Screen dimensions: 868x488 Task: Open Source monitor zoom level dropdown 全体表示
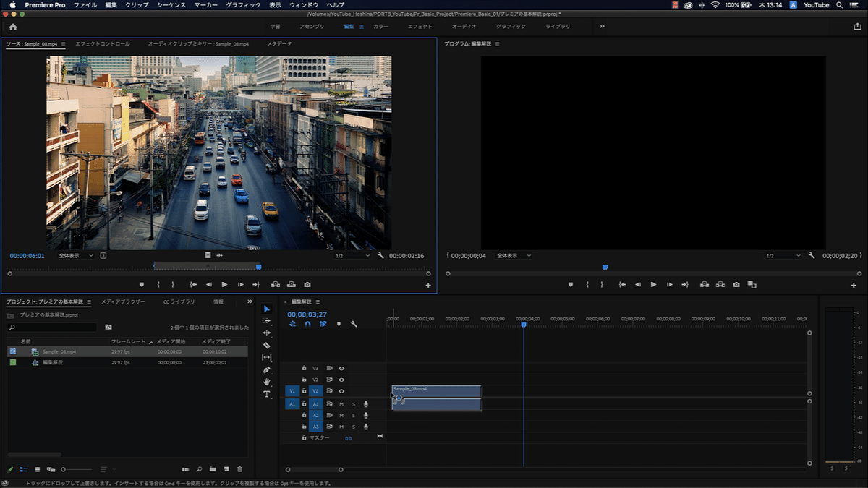tap(76, 255)
